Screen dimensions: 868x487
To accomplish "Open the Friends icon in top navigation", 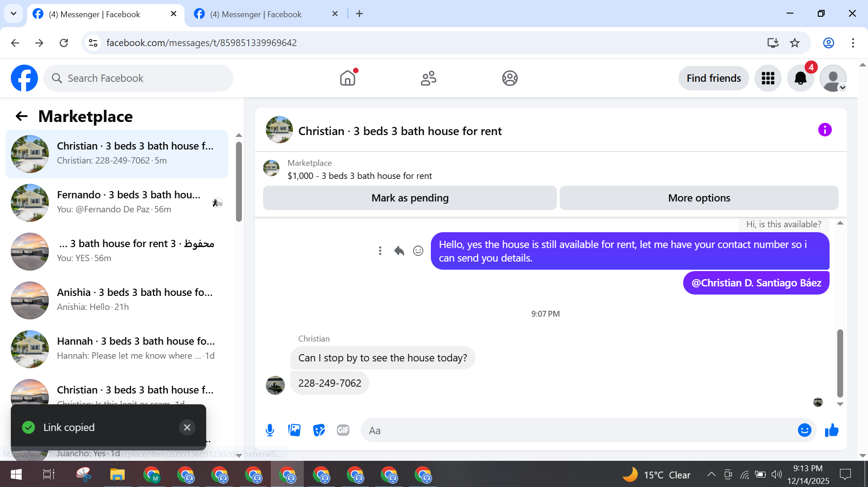I will pos(429,78).
